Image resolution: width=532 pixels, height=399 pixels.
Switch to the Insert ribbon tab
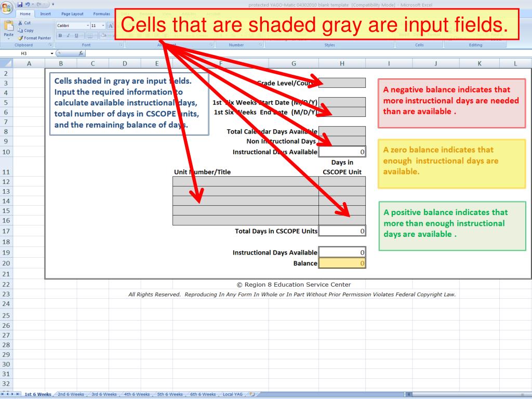[x=46, y=14]
